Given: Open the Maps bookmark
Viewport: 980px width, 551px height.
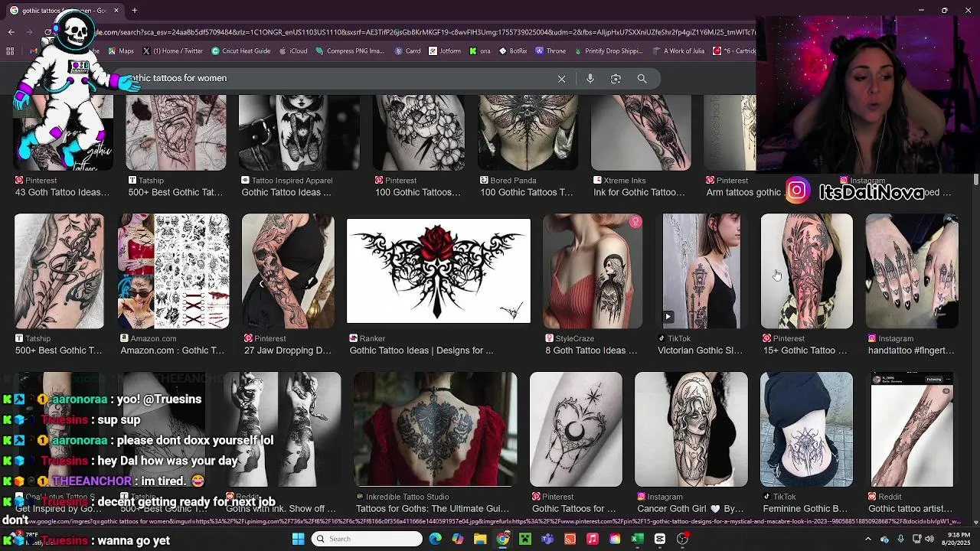Looking at the screenshot, I should [121, 51].
